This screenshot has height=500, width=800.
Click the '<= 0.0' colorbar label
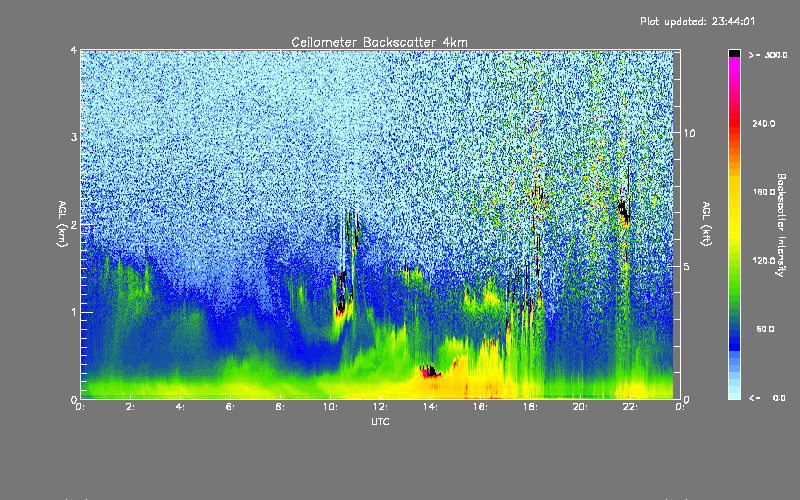(768, 397)
